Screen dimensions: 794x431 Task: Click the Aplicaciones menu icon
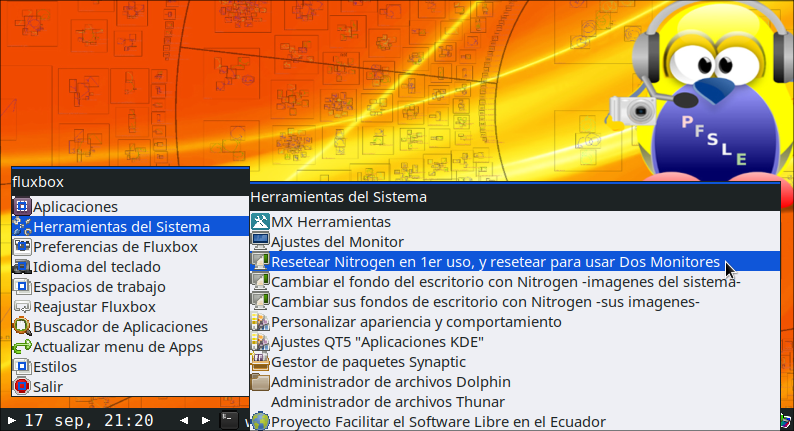click(22, 207)
